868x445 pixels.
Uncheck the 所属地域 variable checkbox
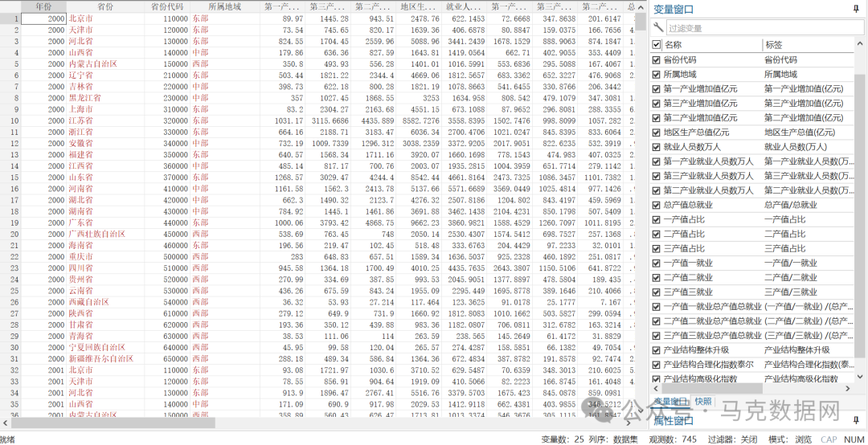[657, 74]
